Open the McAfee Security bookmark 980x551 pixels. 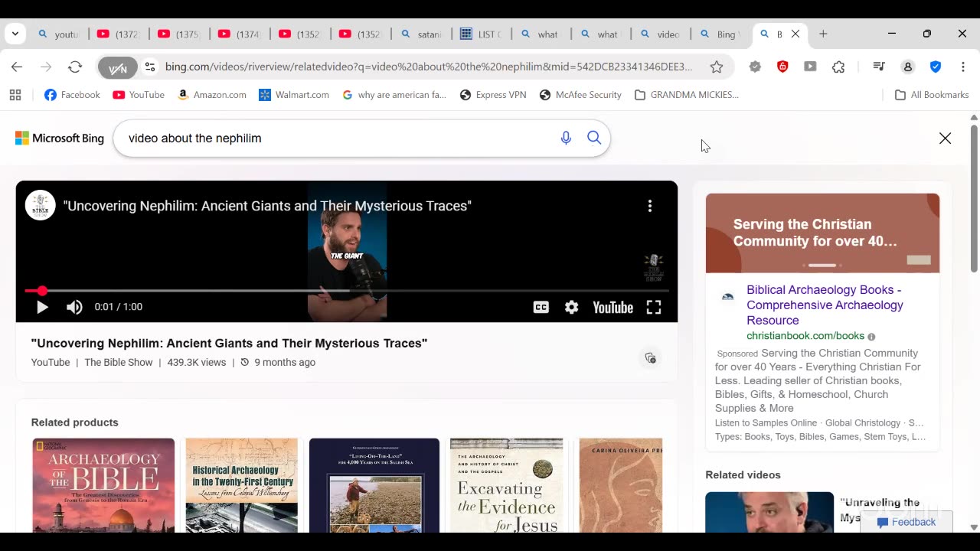(x=580, y=95)
